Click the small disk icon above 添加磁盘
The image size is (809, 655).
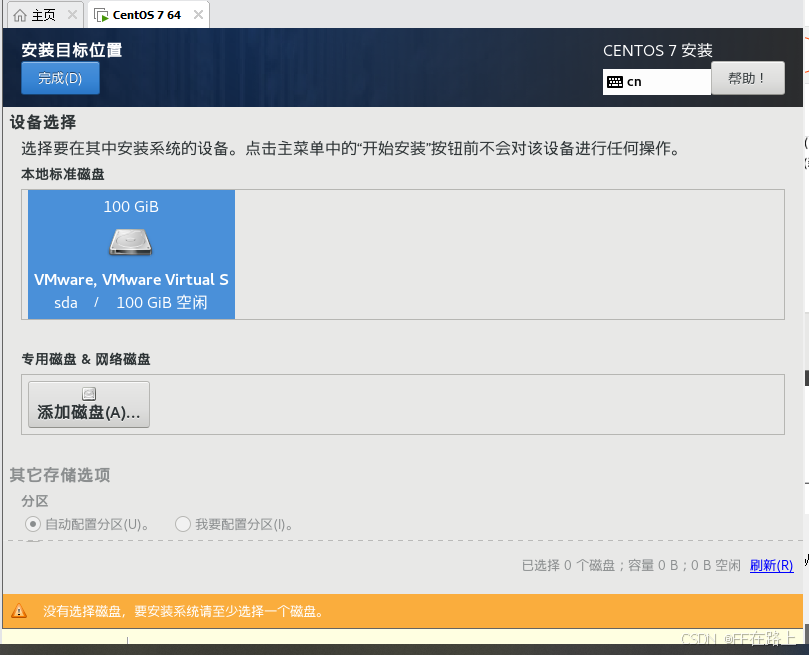tap(89, 394)
